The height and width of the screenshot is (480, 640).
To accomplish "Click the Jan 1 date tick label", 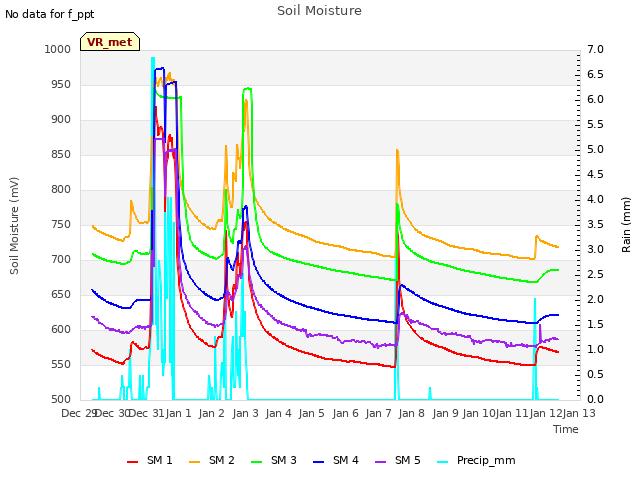I will coord(179,413).
